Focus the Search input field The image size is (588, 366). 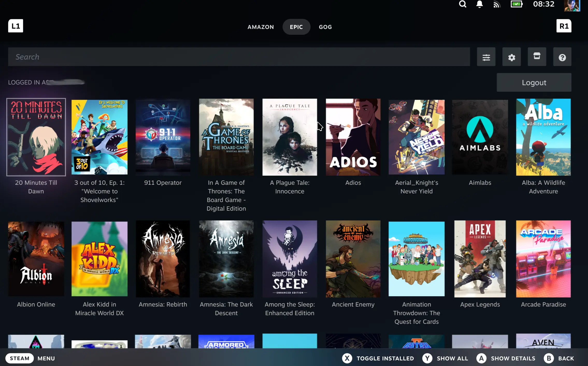238,57
